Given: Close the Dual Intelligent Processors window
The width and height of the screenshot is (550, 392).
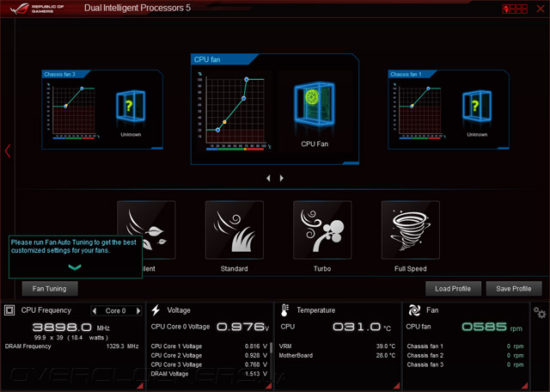Looking at the screenshot, I should click(541, 9).
